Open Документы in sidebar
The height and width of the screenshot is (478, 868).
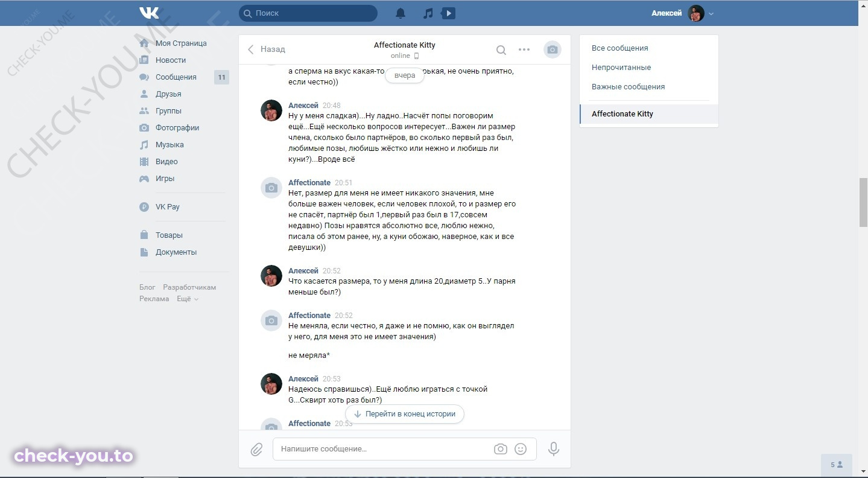176,252
